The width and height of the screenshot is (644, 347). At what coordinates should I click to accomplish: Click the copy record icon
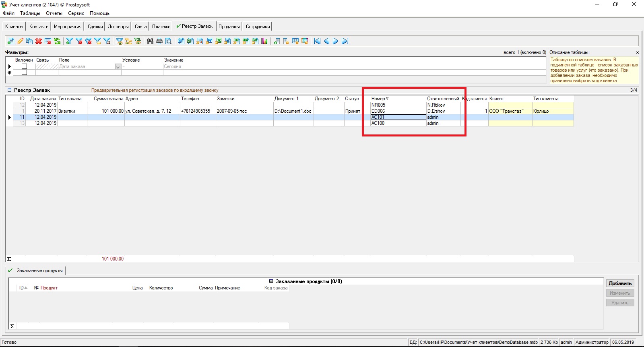[29, 41]
